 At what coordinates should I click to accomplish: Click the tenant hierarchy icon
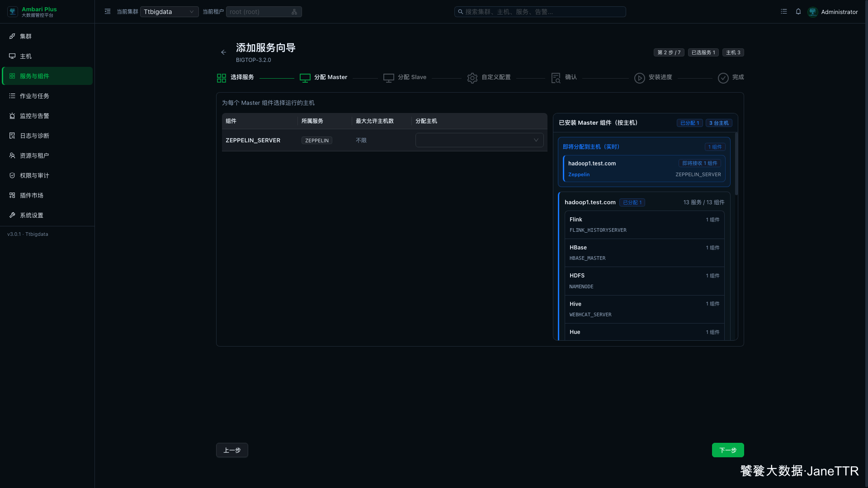pyautogui.click(x=294, y=12)
